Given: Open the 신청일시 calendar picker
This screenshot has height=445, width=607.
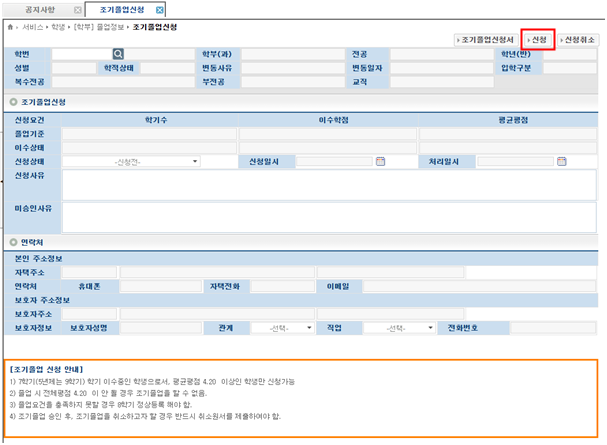Looking at the screenshot, I should [x=380, y=161].
